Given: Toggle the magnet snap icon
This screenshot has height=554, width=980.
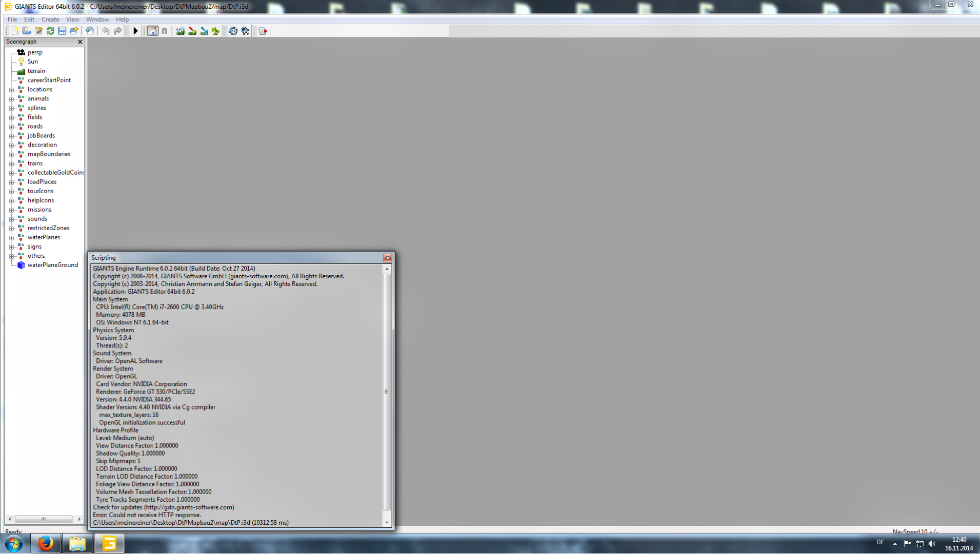Looking at the screenshot, I should [x=165, y=31].
